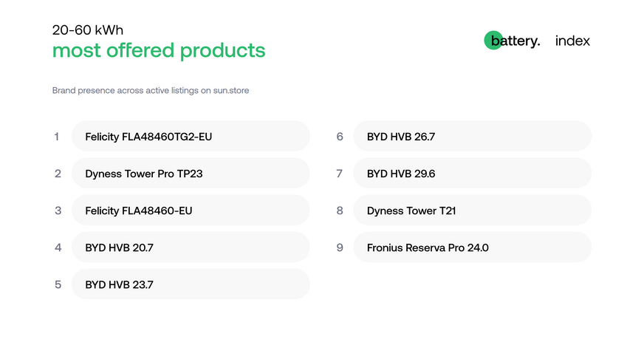Select the BYD HVB 26.7 entry
Image resolution: width=644 pixels, height=362 pixels.
click(x=473, y=136)
